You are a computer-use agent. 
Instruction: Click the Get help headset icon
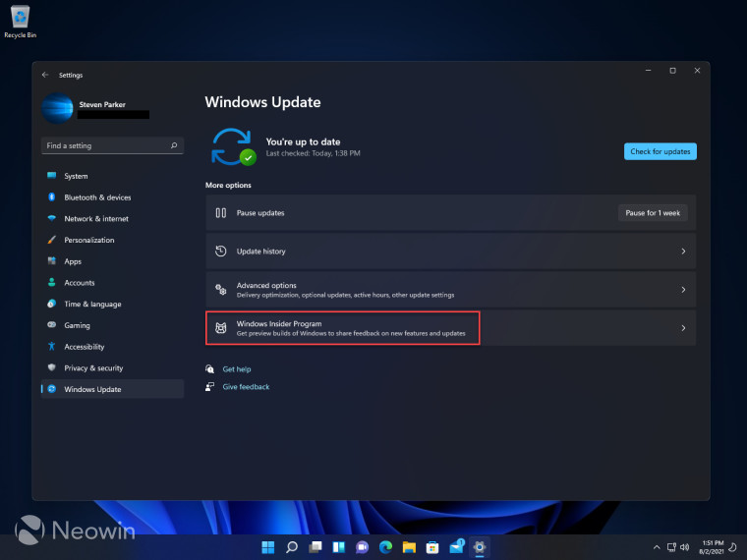(209, 369)
